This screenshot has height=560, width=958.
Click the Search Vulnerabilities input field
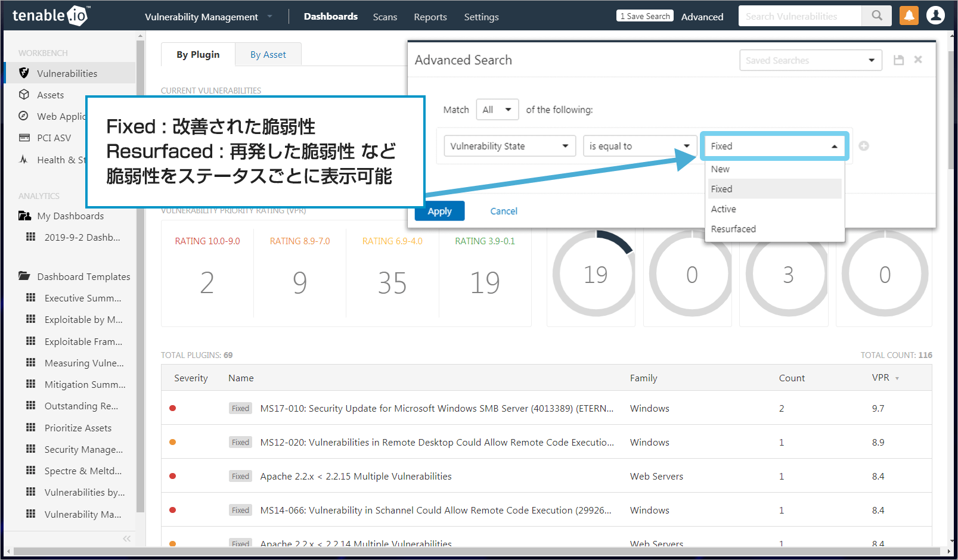point(800,16)
